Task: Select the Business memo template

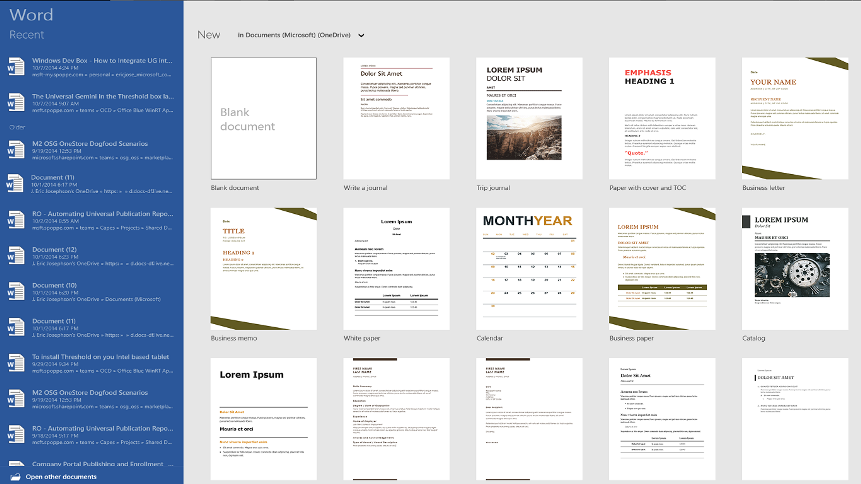Action: coord(264,269)
